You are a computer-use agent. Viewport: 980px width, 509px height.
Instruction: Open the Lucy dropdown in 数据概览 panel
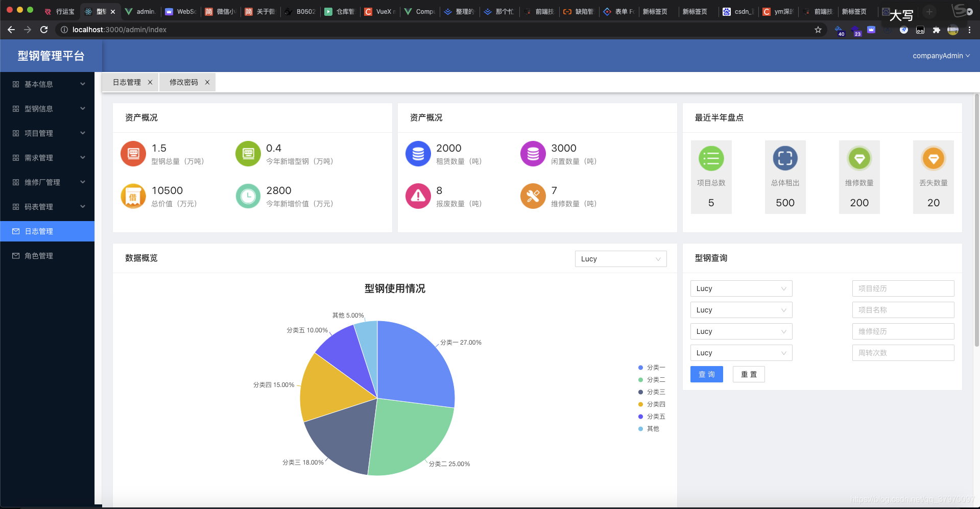pyautogui.click(x=620, y=259)
